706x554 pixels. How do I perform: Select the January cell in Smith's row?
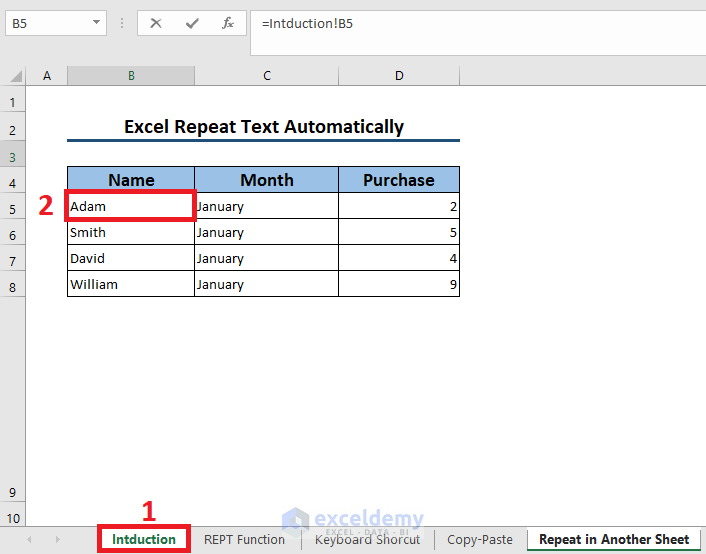tap(267, 232)
